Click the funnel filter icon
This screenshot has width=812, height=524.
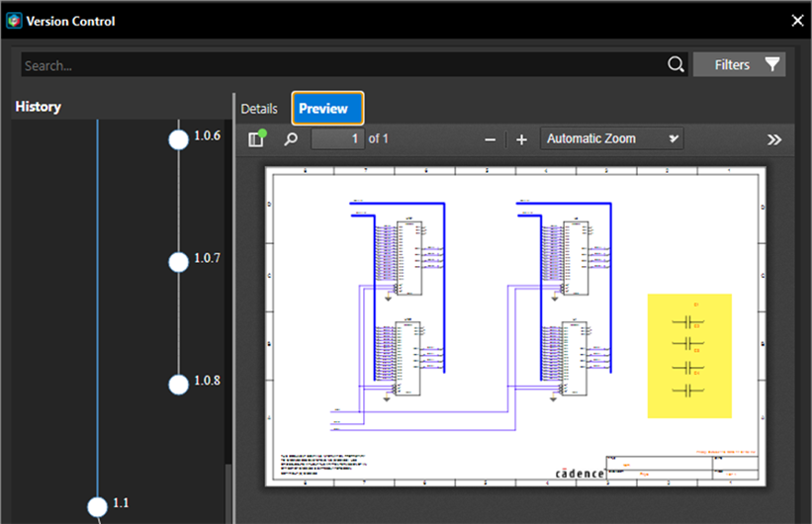pyautogui.click(x=772, y=64)
